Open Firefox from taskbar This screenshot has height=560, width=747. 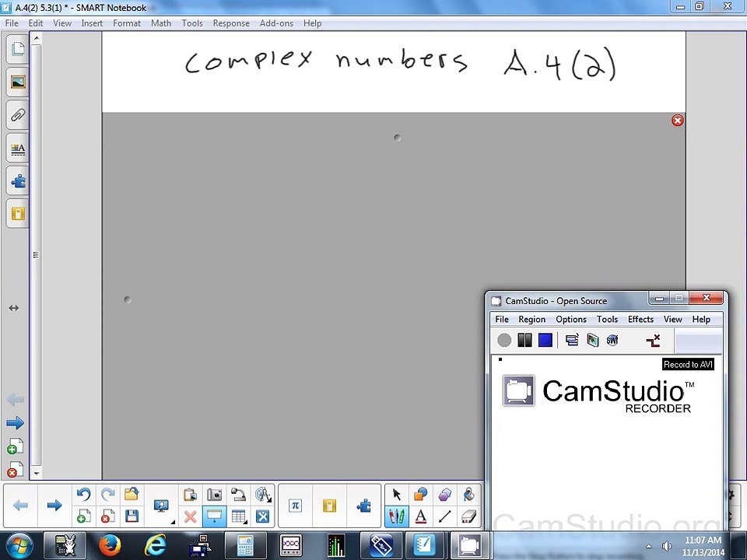click(110, 545)
